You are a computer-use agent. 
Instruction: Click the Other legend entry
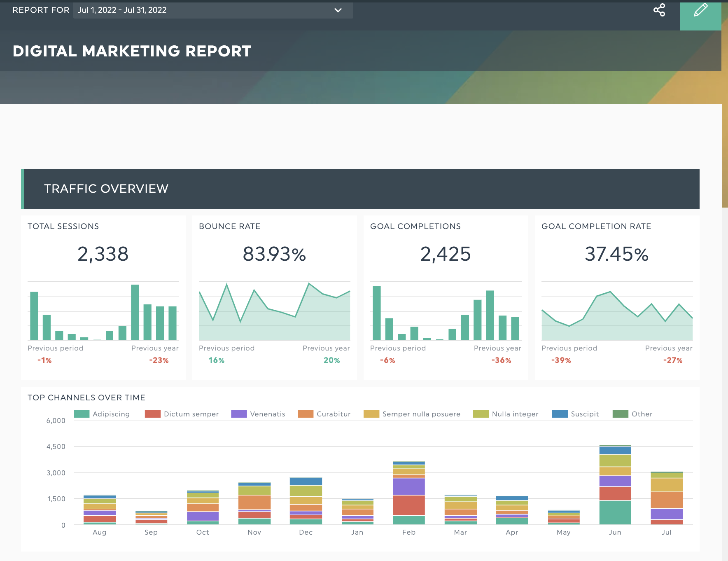click(x=632, y=414)
